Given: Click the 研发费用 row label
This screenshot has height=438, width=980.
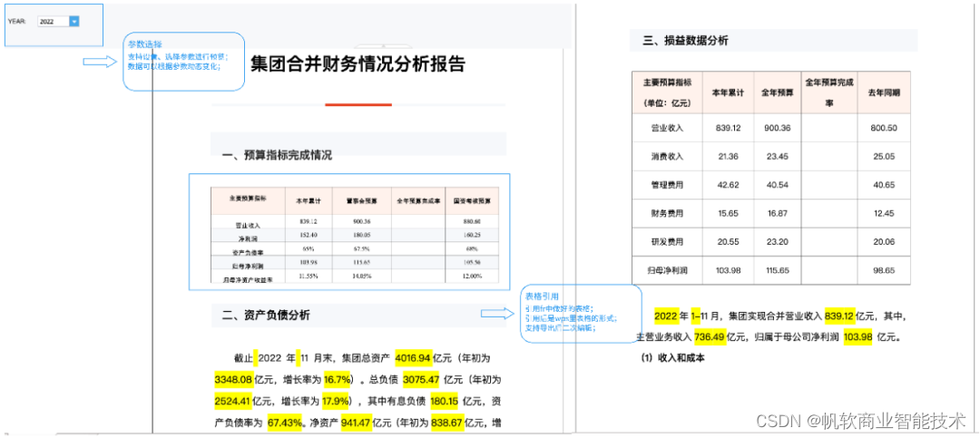Looking at the screenshot, I should pyautogui.click(x=668, y=242).
